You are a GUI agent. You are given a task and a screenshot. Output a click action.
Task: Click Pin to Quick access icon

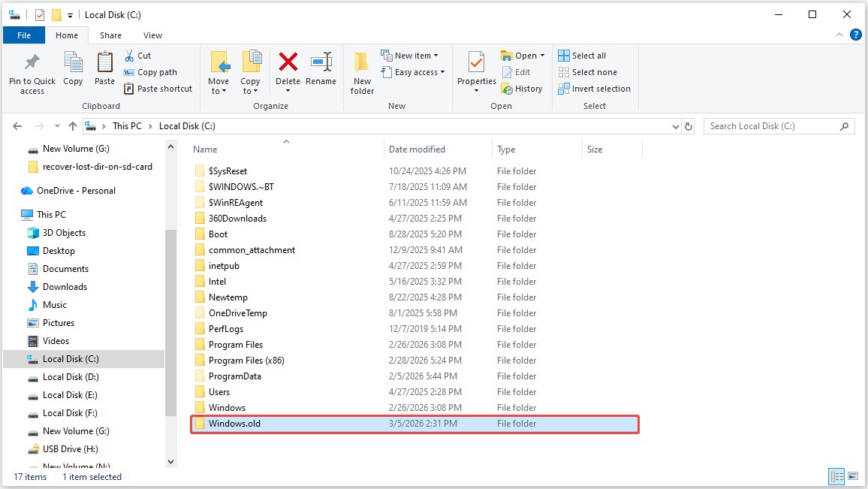pyautogui.click(x=32, y=62)
